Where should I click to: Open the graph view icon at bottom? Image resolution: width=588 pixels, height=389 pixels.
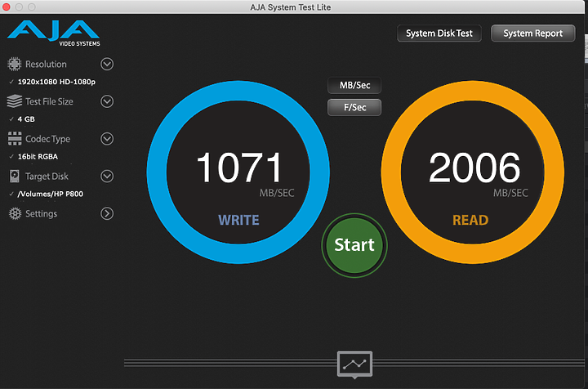tap(354, 364)
